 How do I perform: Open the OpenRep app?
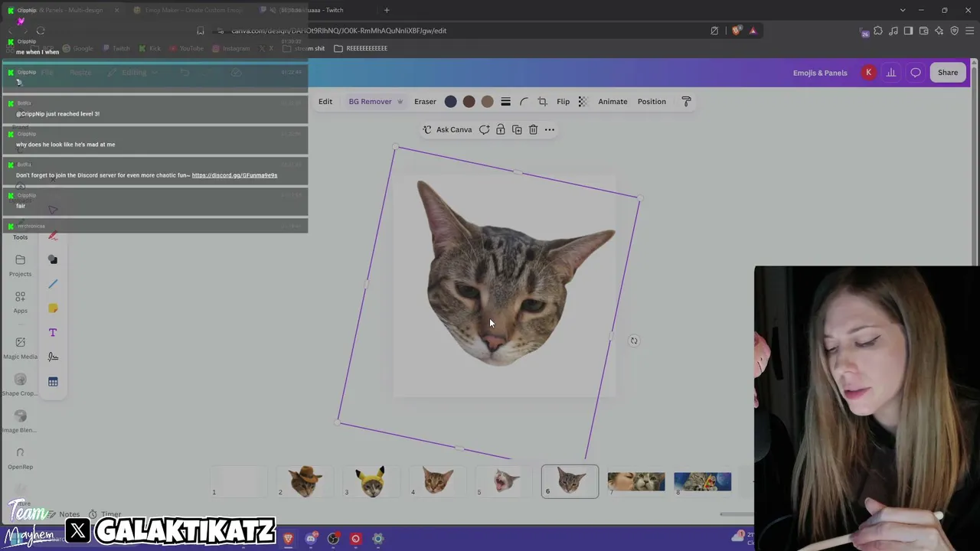(20, 458)
